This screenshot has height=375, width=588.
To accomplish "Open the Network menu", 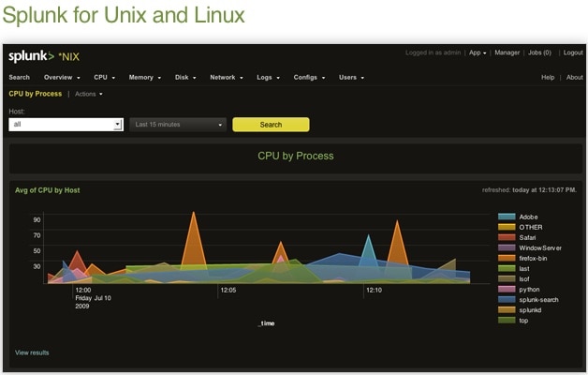I will click(226, 77).
